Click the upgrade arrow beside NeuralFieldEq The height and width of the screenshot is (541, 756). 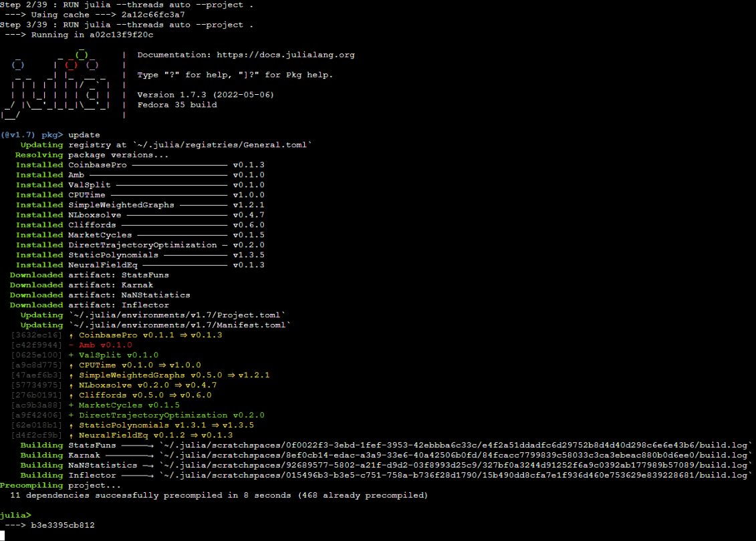(x=72, y=435)
